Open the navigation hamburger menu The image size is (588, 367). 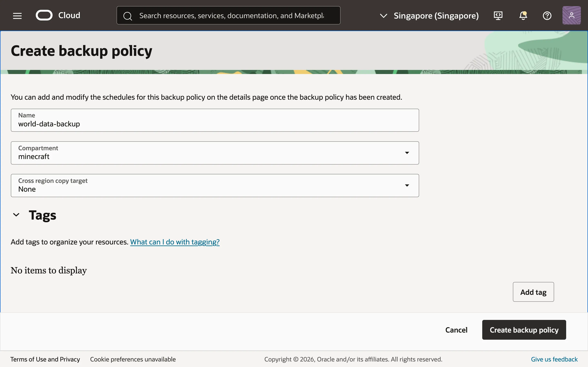click(17, 15)
